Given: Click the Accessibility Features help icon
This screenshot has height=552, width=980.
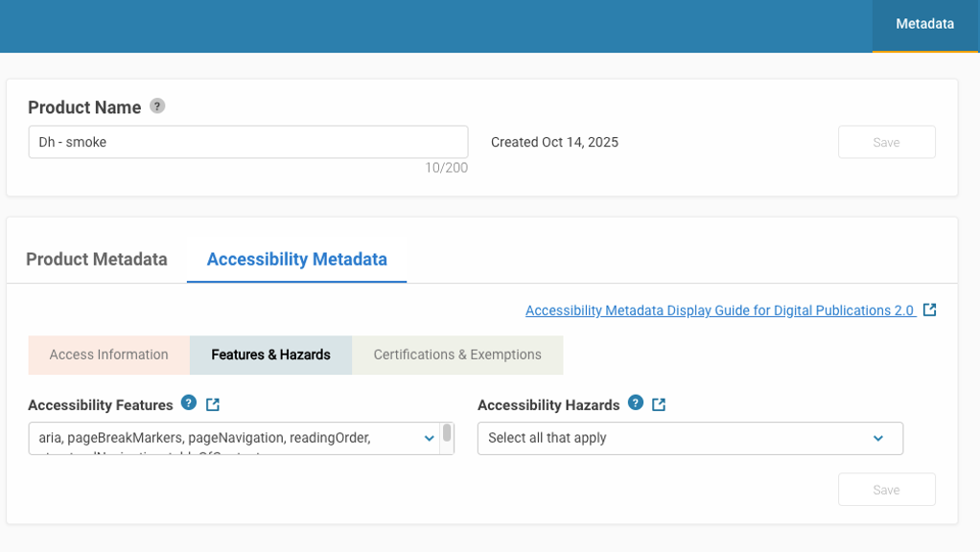Looking at the screenshot, I should click(189, 403).
